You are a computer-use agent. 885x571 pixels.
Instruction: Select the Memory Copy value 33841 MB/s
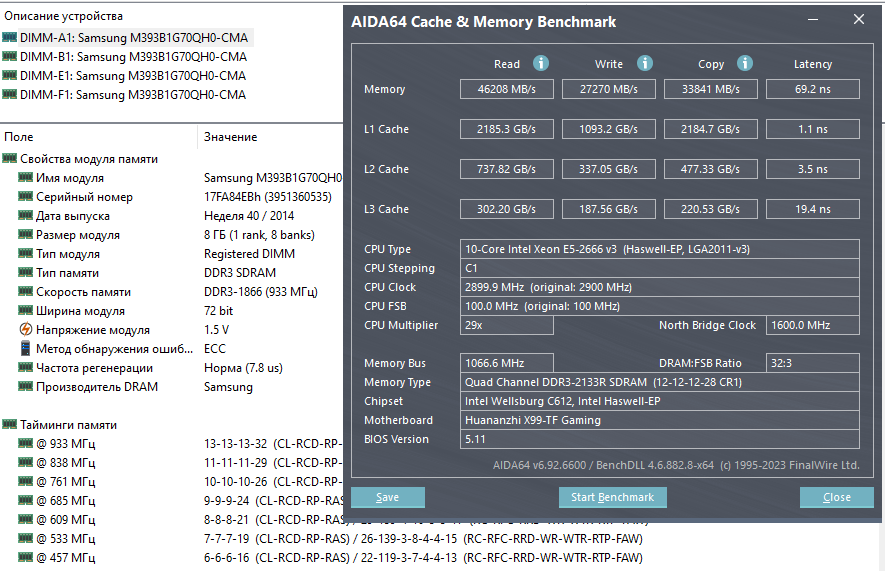pyautogui.click(x=711, y=89)
